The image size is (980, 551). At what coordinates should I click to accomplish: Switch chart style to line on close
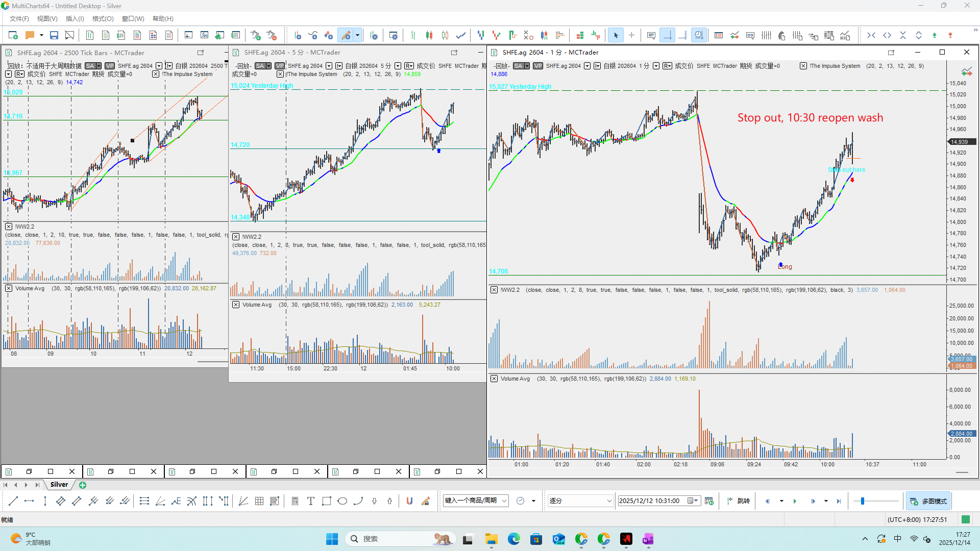(461, 35)
